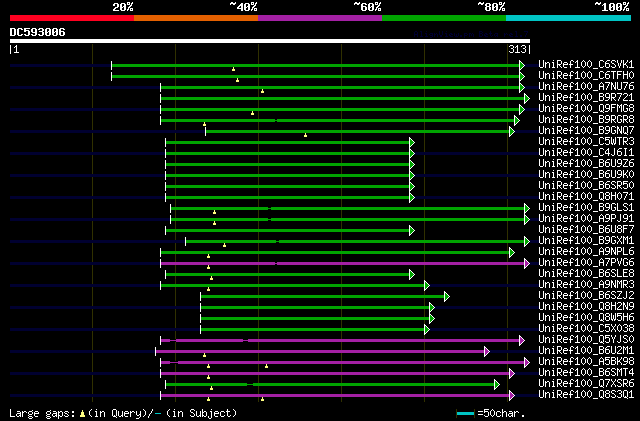Click the UniRef100_B6SLE8 label

tap(586, 274)
